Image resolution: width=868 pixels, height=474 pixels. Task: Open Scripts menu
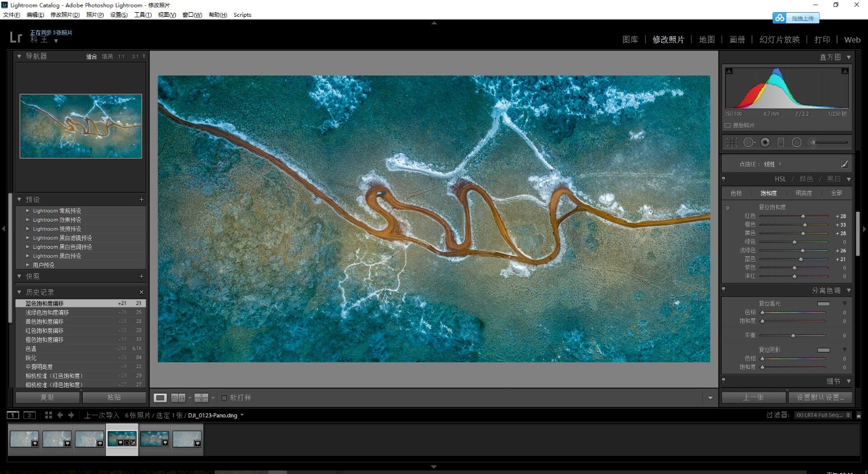(x=242, y=15)
